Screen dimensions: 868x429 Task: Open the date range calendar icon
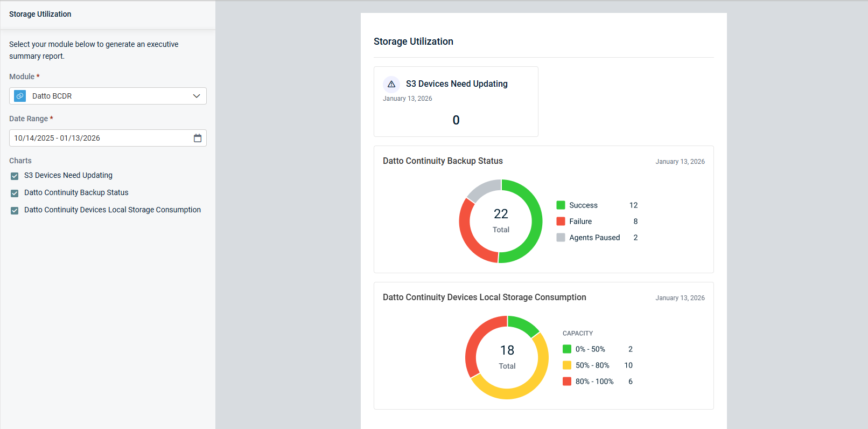198,138
